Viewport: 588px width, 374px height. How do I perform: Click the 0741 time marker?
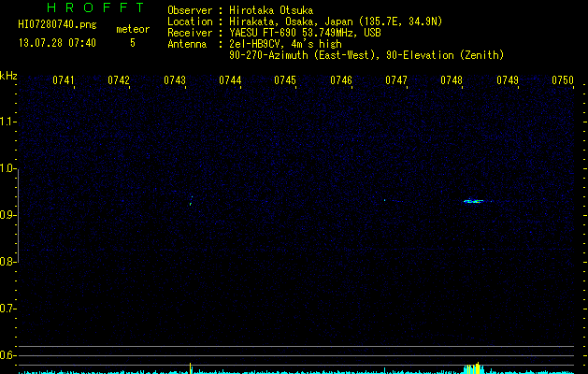[x=64, y=80]
